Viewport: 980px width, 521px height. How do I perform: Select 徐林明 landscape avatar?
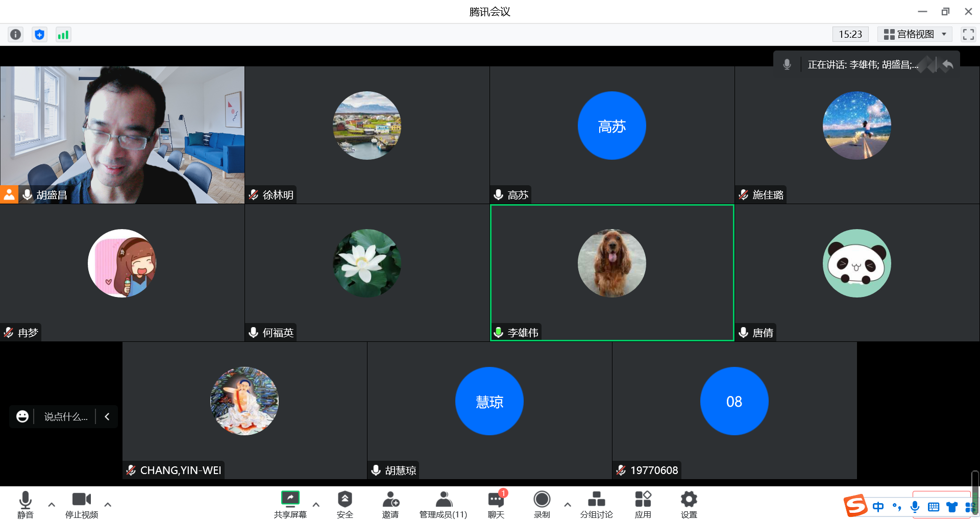coord(367,126)
